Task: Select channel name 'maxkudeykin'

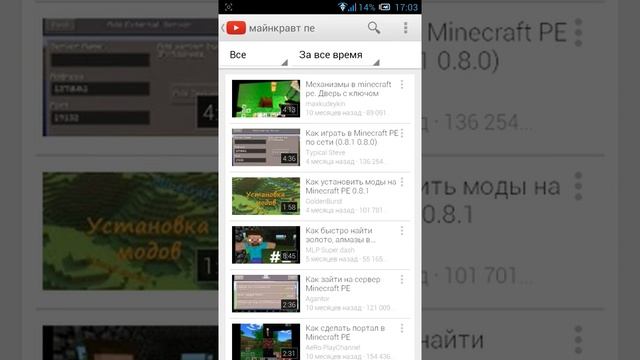Action: [325, 104]
